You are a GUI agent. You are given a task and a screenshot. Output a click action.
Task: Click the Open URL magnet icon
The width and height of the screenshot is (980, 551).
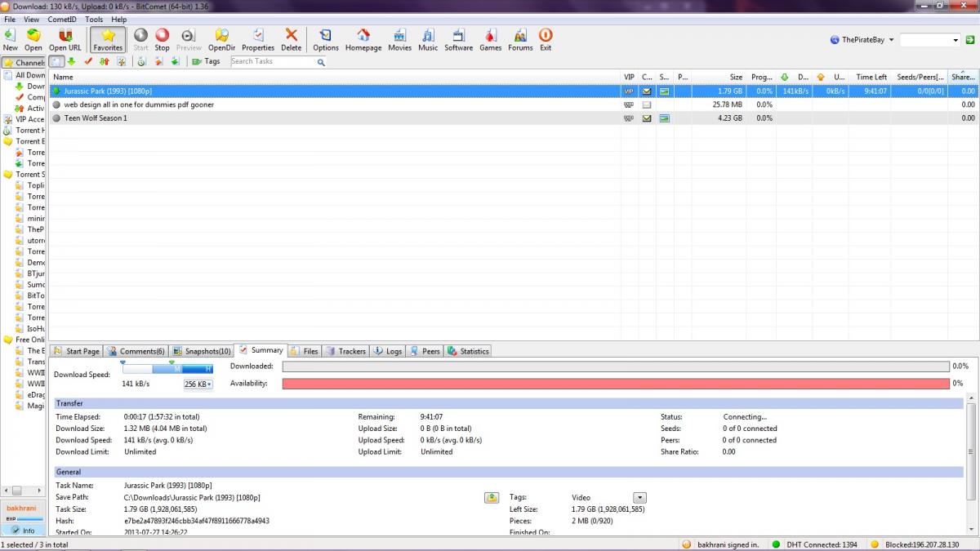pos(65,39)
